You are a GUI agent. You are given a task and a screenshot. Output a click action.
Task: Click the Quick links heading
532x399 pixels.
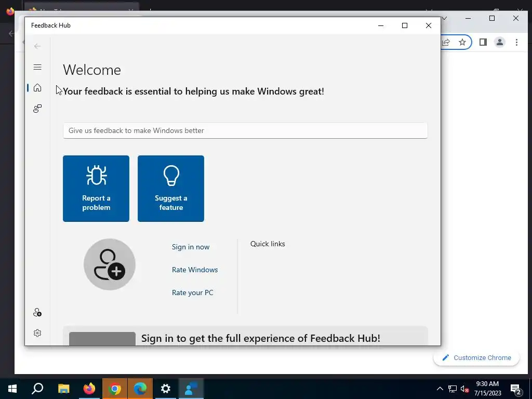click(268, 244)
